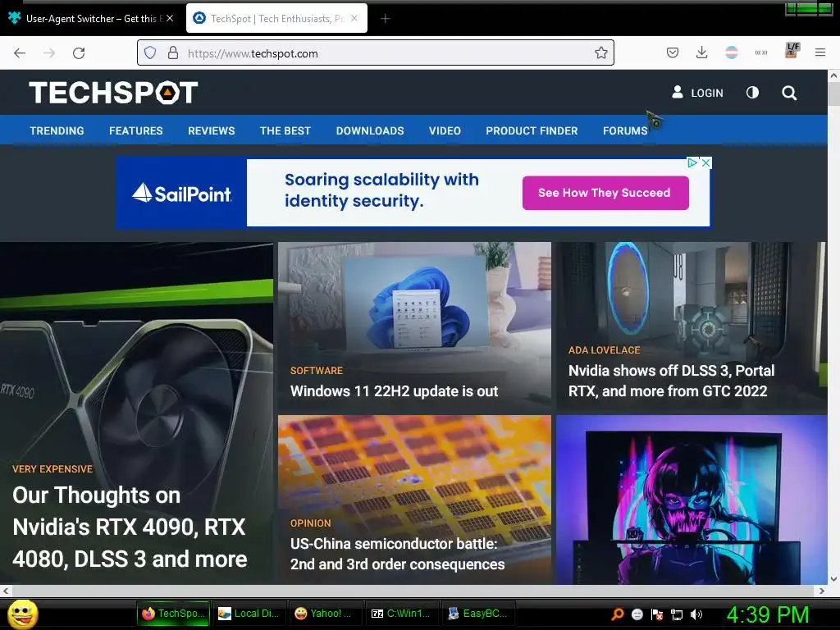Open the FORUMS nav item
The height and width of the screenshot is (630, 840).
coord(625,130)
